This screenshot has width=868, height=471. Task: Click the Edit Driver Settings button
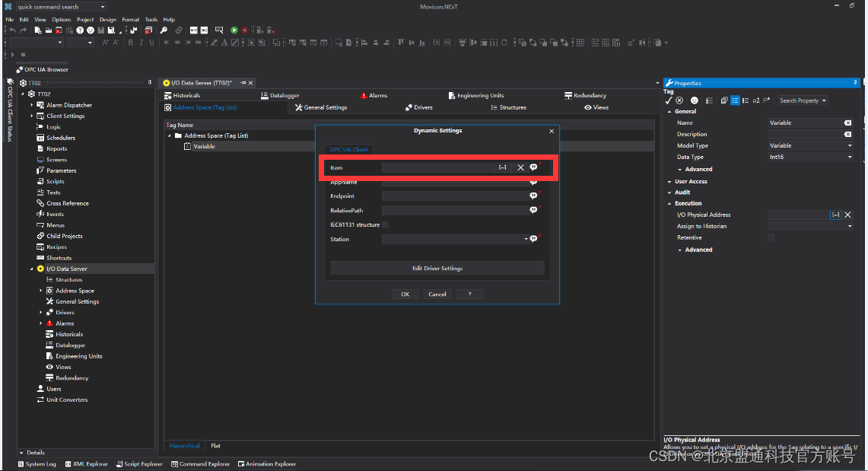pos(437,269)
